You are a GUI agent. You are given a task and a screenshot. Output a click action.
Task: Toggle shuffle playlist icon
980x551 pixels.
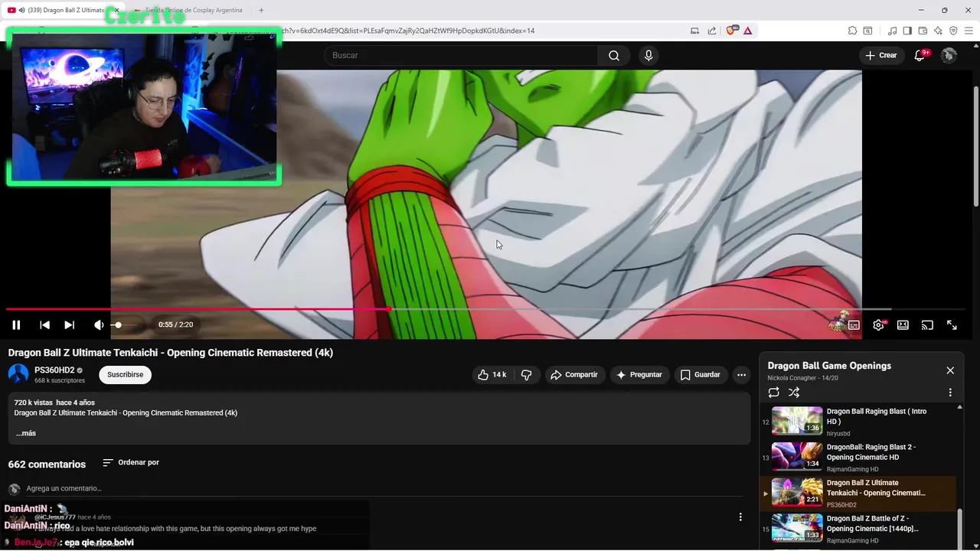[794, 393]
